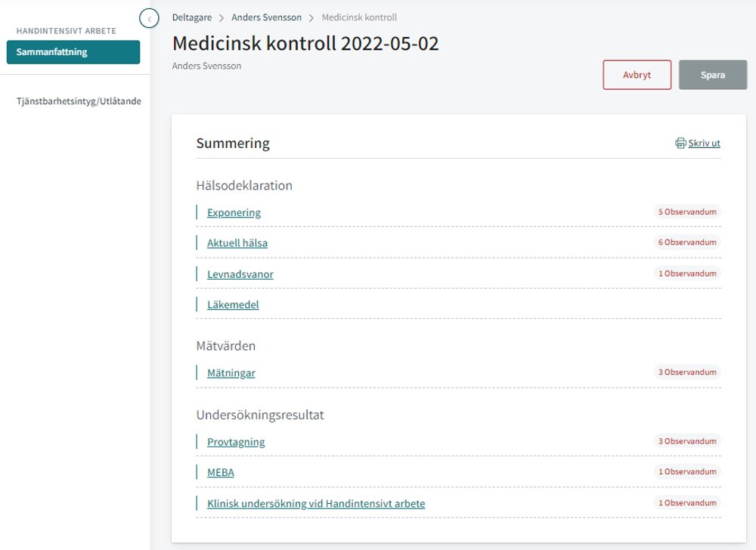Open the Aktuell hälsa link

[x=237, y=243]
